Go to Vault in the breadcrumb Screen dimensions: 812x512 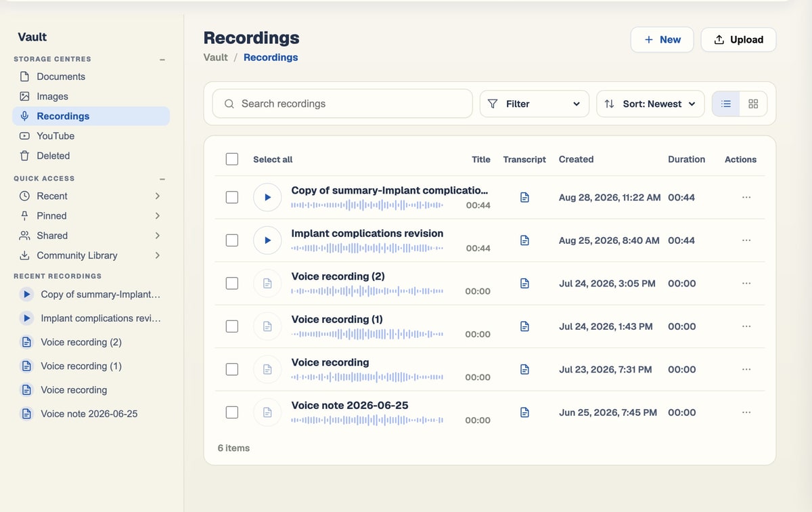click(x=216, y=58)
